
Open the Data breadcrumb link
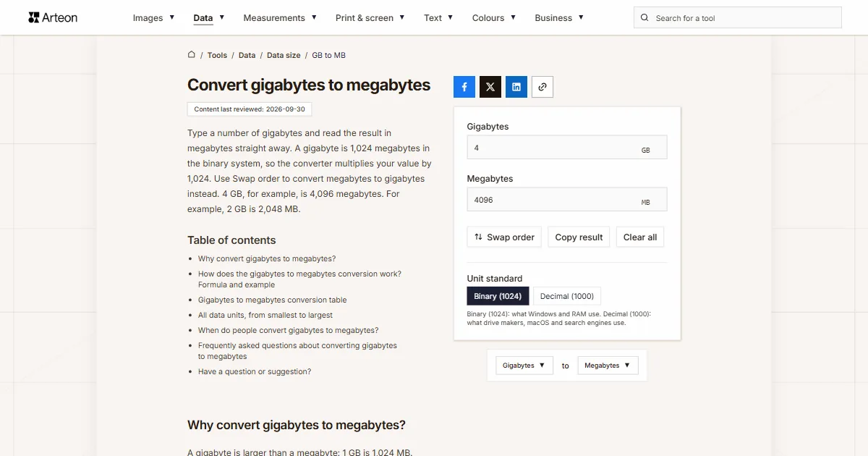pos(247,55)
